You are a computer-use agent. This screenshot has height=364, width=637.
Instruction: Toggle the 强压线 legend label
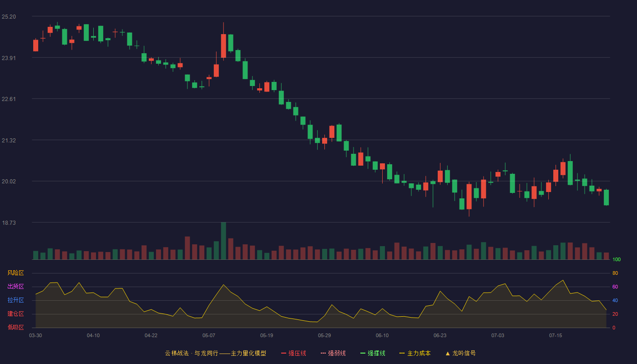(x=297, y=353)
